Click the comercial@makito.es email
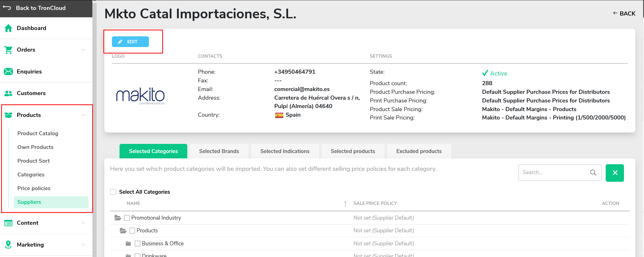 (302, 89)
